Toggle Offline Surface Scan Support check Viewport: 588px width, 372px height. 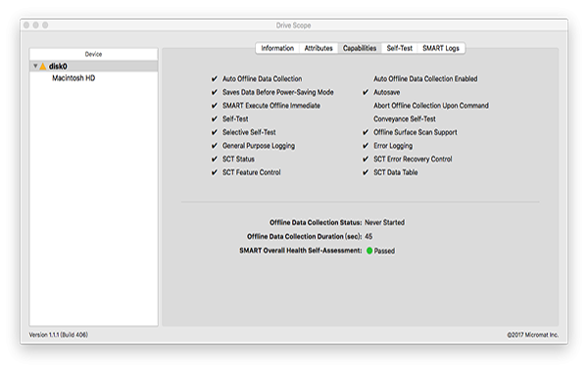[x=366, y=132]
